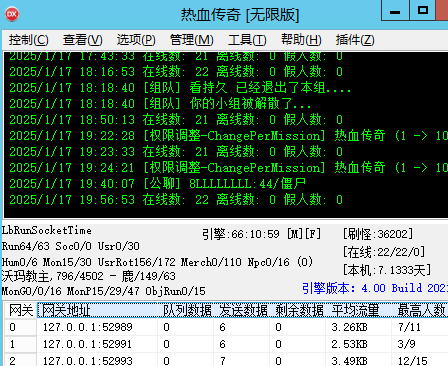This screenshot has width=448, height=366.
Task: Open the 选项(P) menu
Action: click(136, 40)
